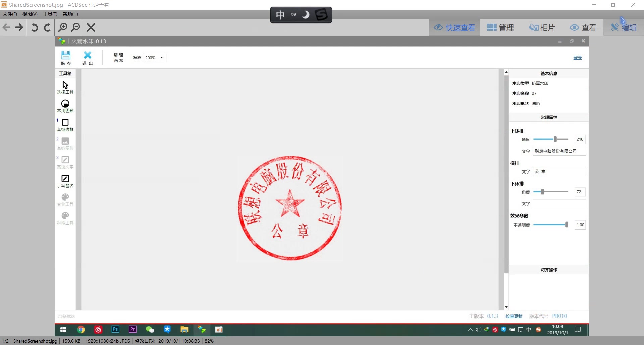The image size is (644, 345).
Task: Select 手写签名 tool
Action: [x=65, y=181]
